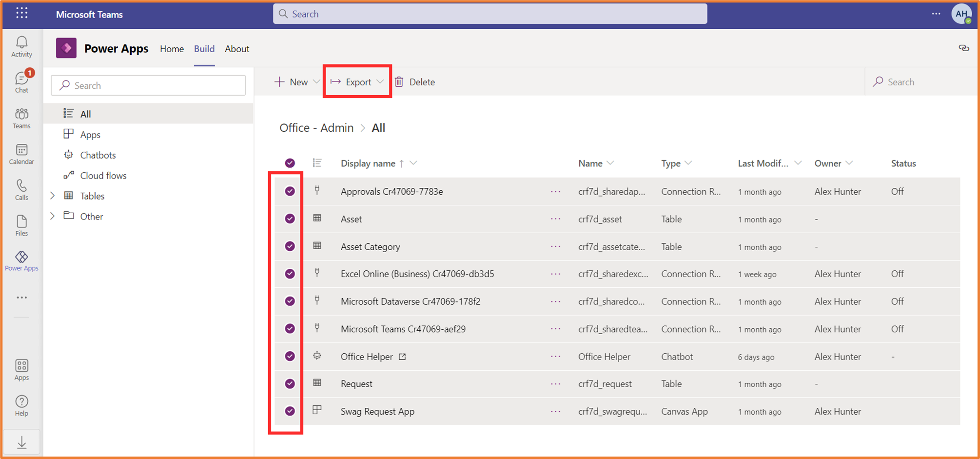Image resolution: width=980 pixels, height=459 pixels.
Task: Open the AH profile avatar
Action: (x=961, y=14)
